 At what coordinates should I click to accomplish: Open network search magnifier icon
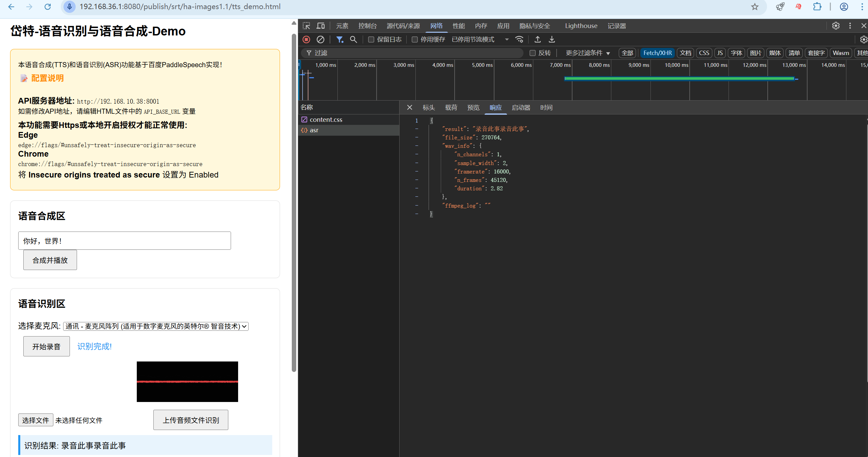pyautogui.click(x=353, y=39)
